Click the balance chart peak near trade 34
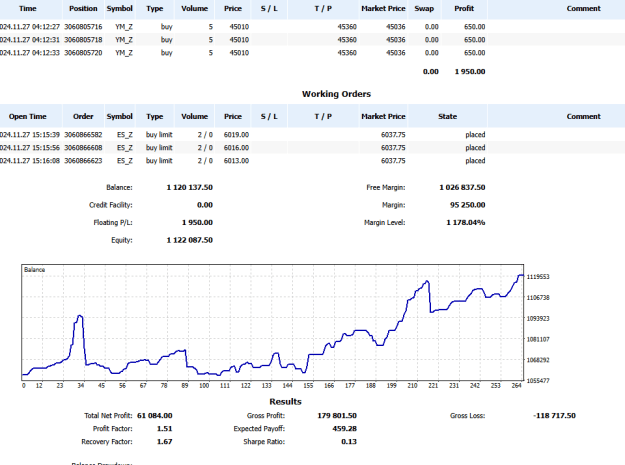The width and height of the screenshot is (625, 465). coord(80,316)
